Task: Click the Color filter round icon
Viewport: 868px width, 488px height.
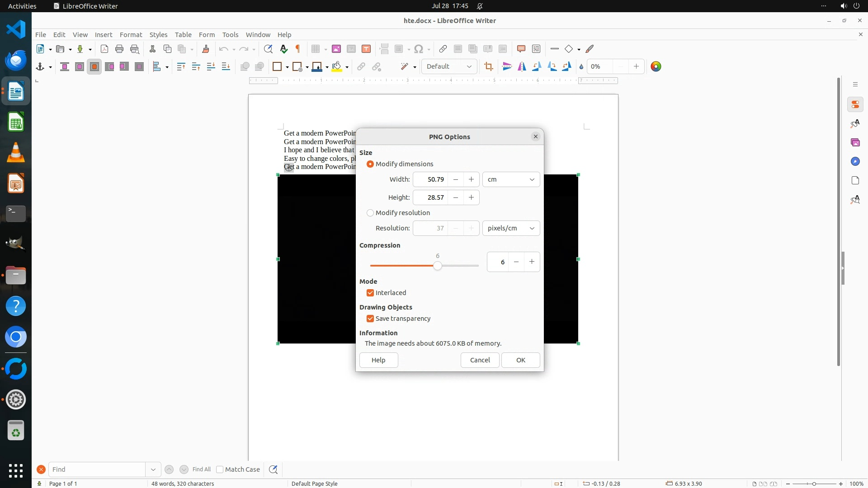Action: click(x=656, y=67)
